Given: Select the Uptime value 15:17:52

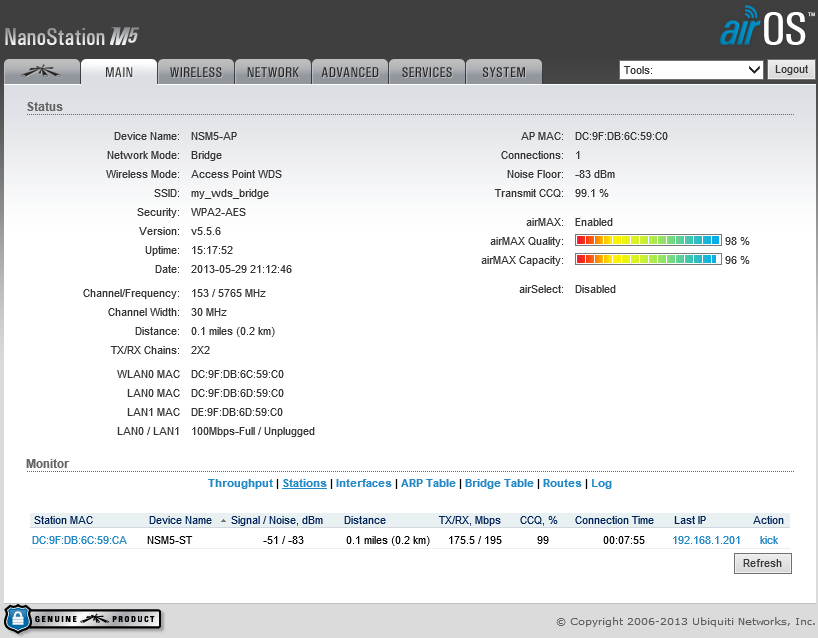Looking at the screenshot, I should (212, 250).
